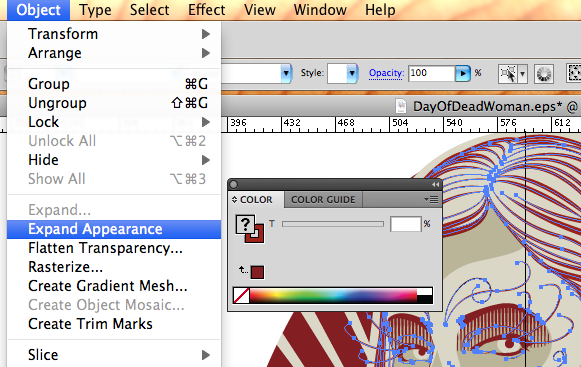Pick the white swatch on spectrum bar

tap(425, 291)
